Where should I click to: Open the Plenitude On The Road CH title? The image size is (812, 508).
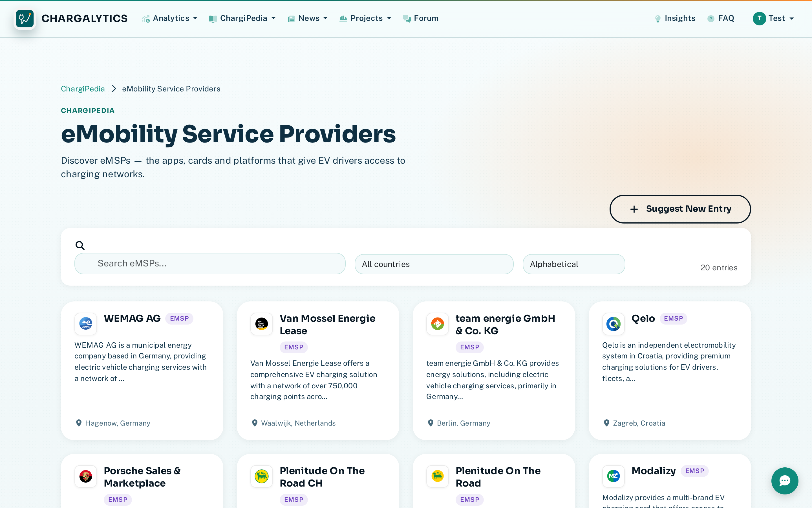pos(322,477)
